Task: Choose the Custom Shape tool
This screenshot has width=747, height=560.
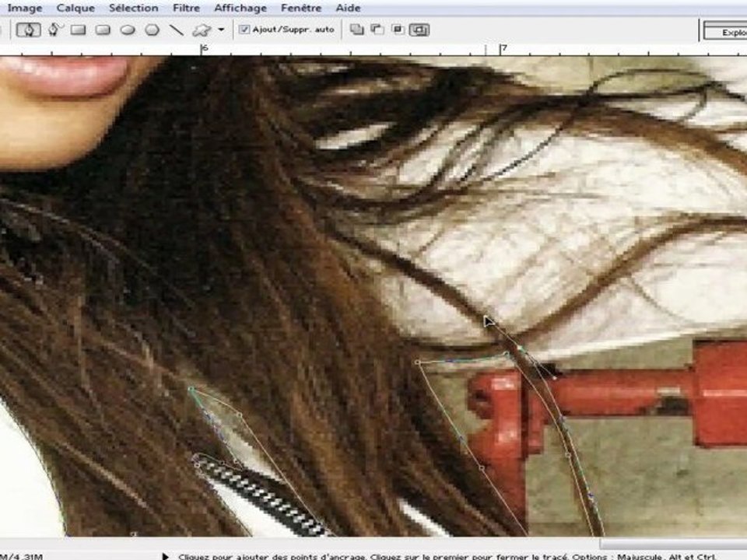Action: tap(201, 30)
